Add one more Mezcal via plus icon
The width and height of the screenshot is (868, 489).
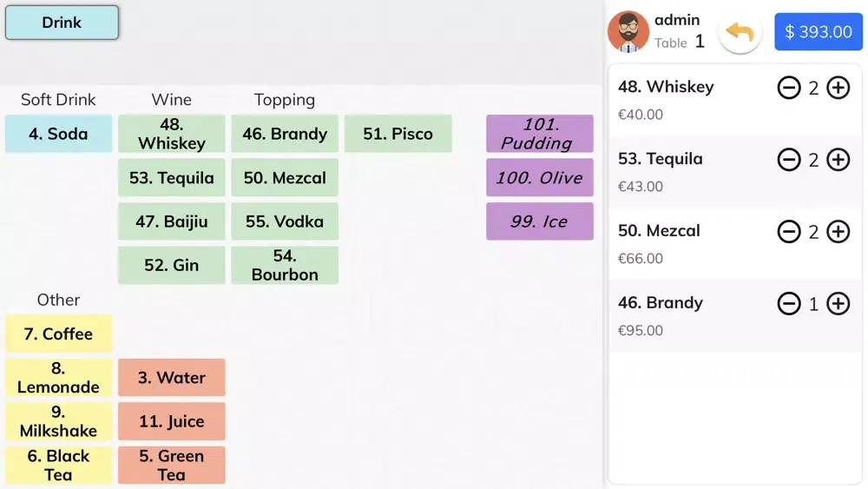[838, 232]
